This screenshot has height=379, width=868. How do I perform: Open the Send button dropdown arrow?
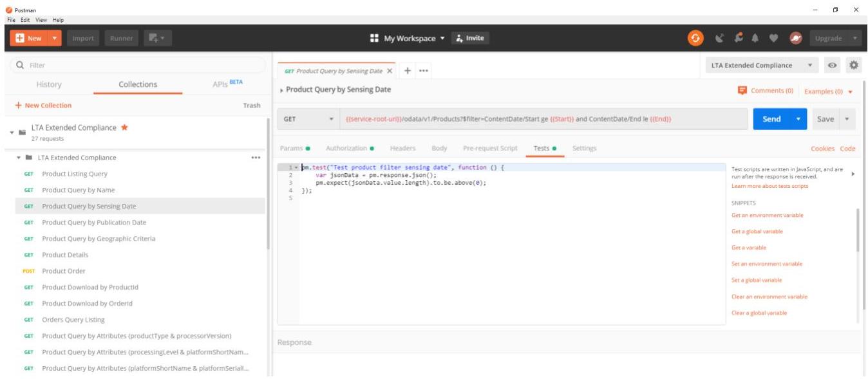point(799,119)
